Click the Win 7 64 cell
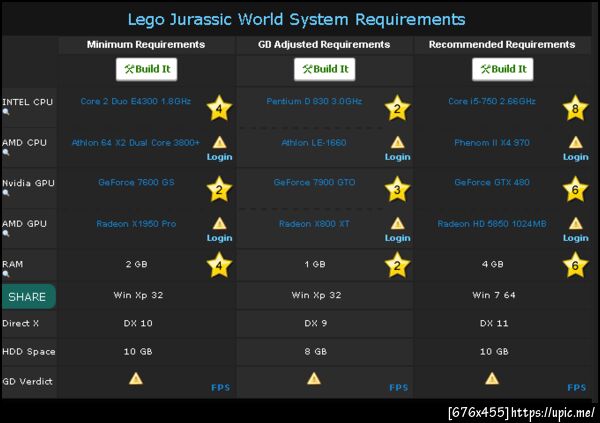This screenshot has height=423, width=600. pos(494,295)
